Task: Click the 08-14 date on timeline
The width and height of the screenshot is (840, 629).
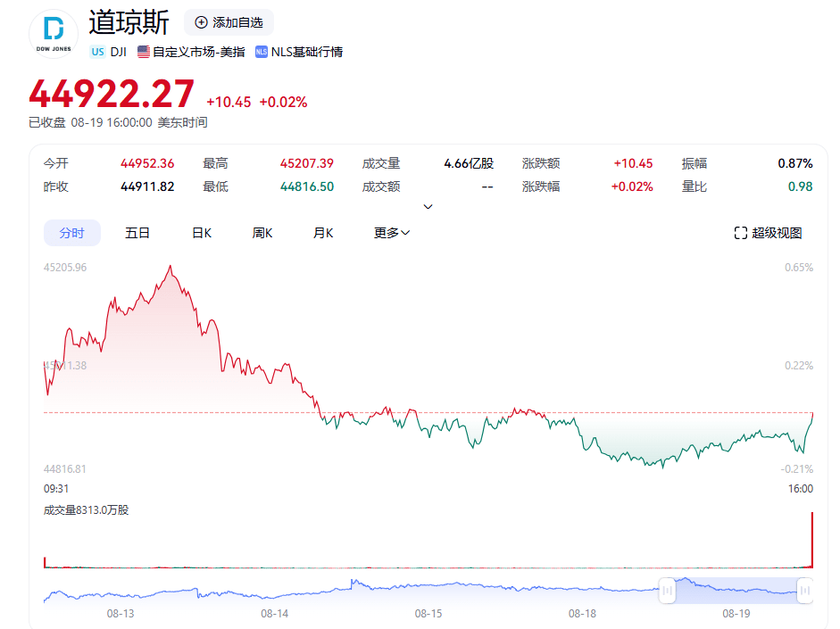Action: click(x=274, y=614)
